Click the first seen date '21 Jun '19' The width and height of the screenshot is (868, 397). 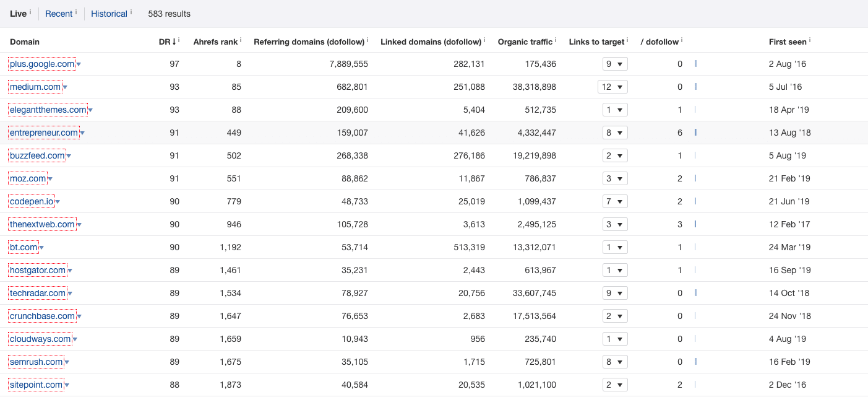click(x=789, y=201)
